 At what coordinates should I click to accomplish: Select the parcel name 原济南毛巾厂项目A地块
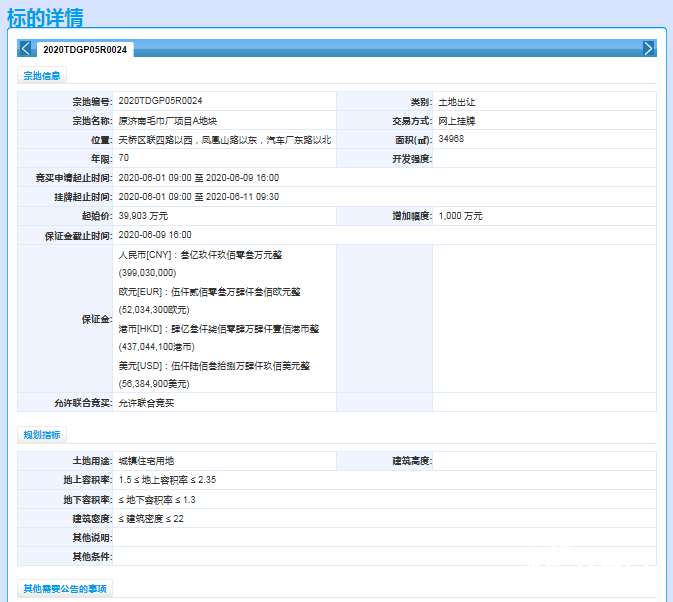166,121
